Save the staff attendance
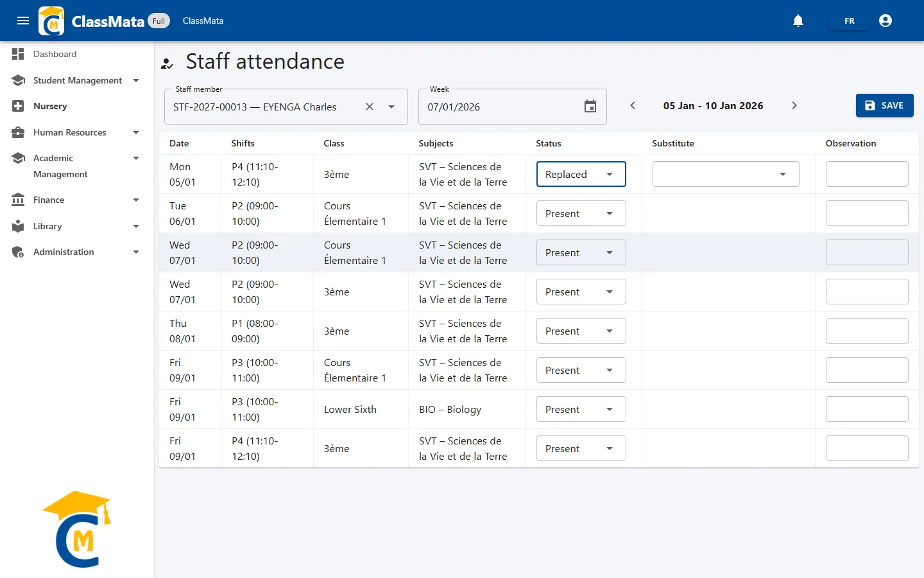 pyautogui.click(x=885, y=105)
